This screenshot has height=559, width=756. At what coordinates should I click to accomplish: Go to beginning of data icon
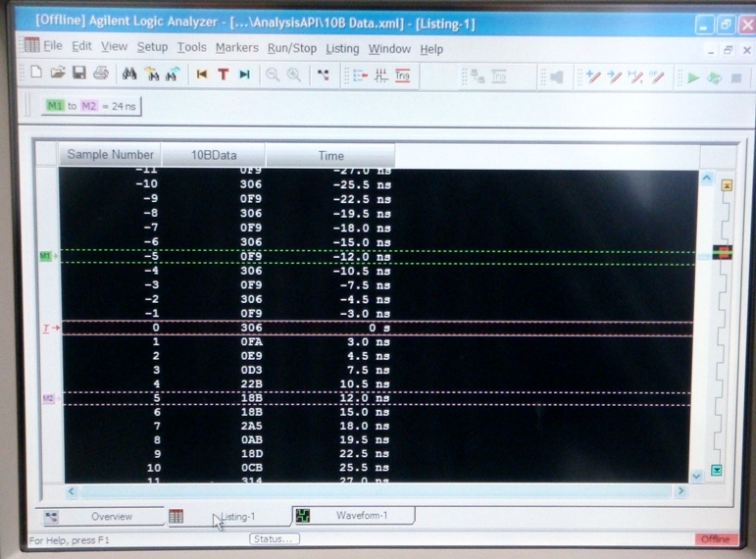[x=202, y=75]
